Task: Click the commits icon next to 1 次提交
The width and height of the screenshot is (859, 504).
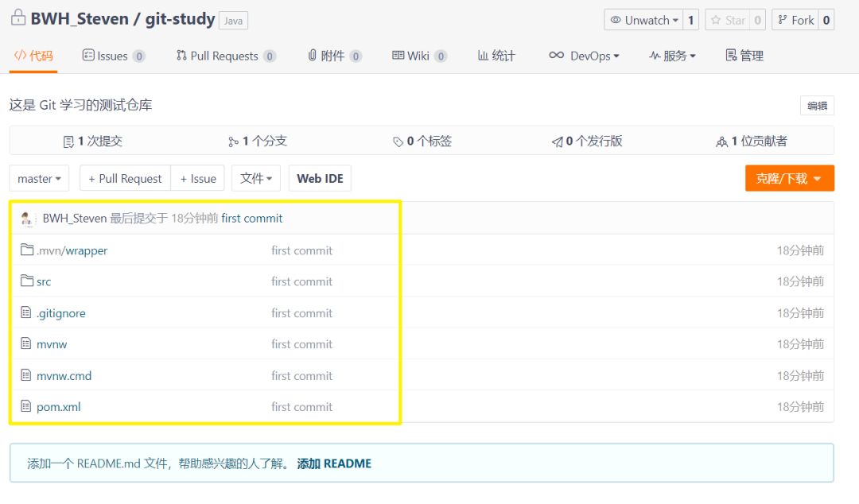Action: pos(68,142)
